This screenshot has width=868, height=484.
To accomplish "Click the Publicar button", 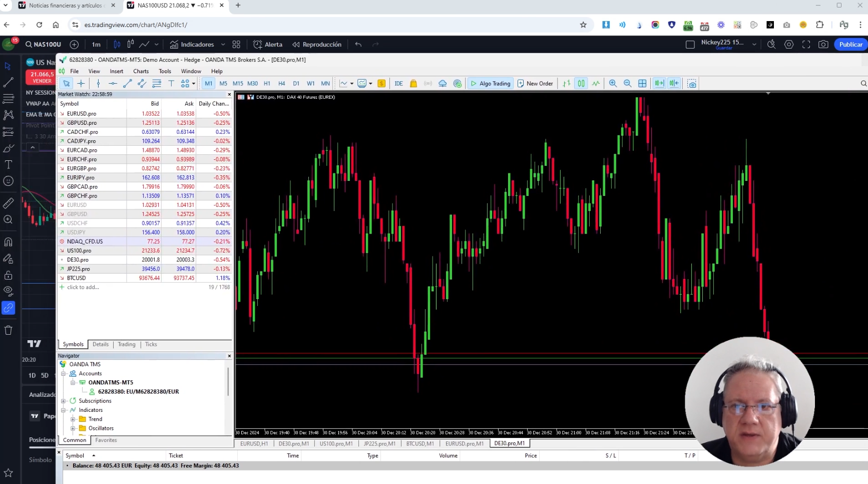I will click(x=850, y=44).
